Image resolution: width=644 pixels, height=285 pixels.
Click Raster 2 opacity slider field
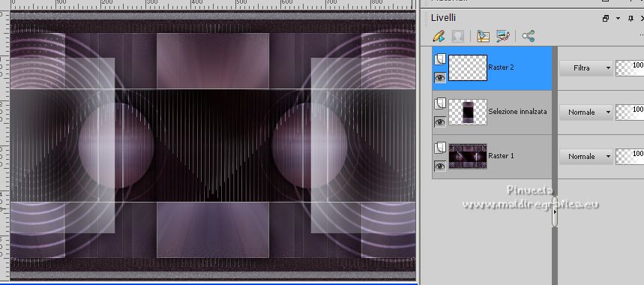pos(630,68)
